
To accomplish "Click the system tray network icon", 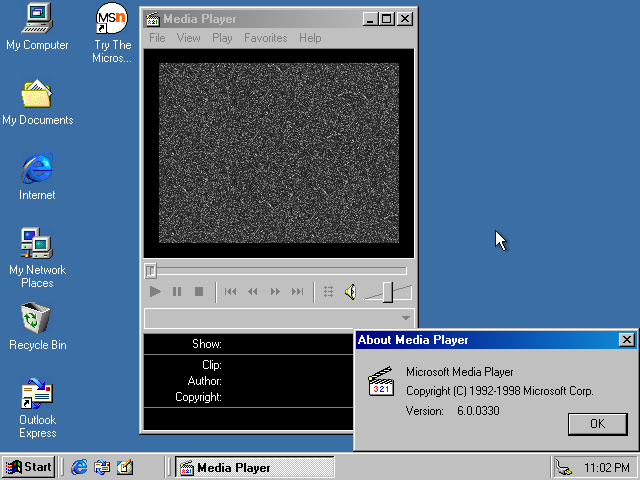I will (x=564, y=467).
